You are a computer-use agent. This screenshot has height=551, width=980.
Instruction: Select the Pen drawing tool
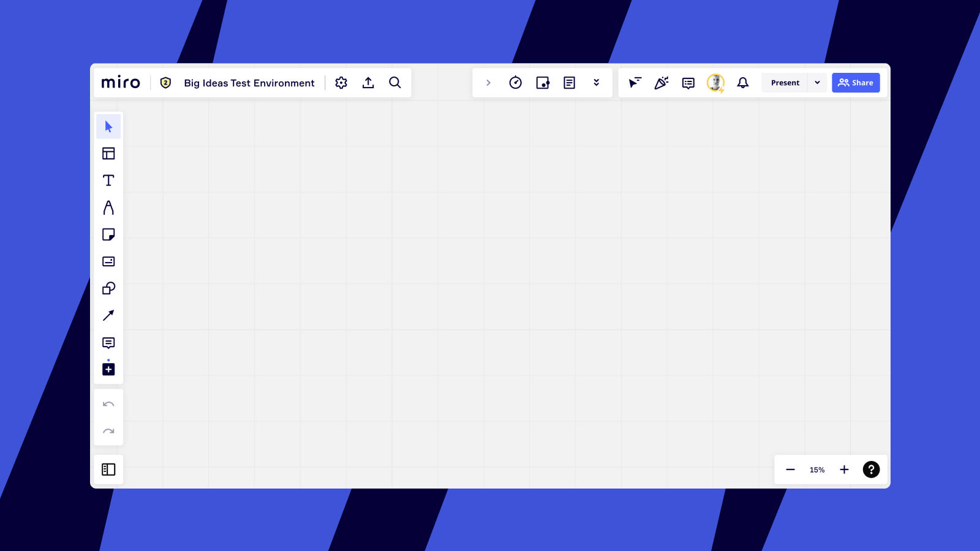click(108, 208)
